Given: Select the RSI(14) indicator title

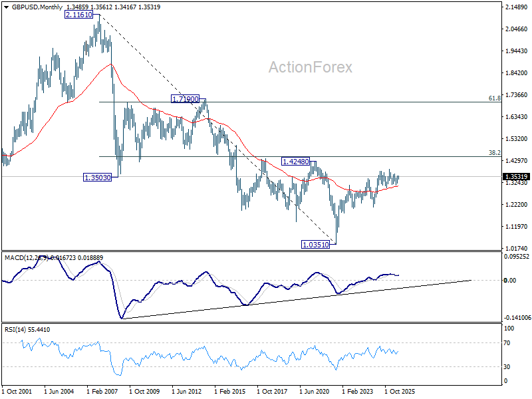Looking at the screenshot, I should tap(14, 330).
